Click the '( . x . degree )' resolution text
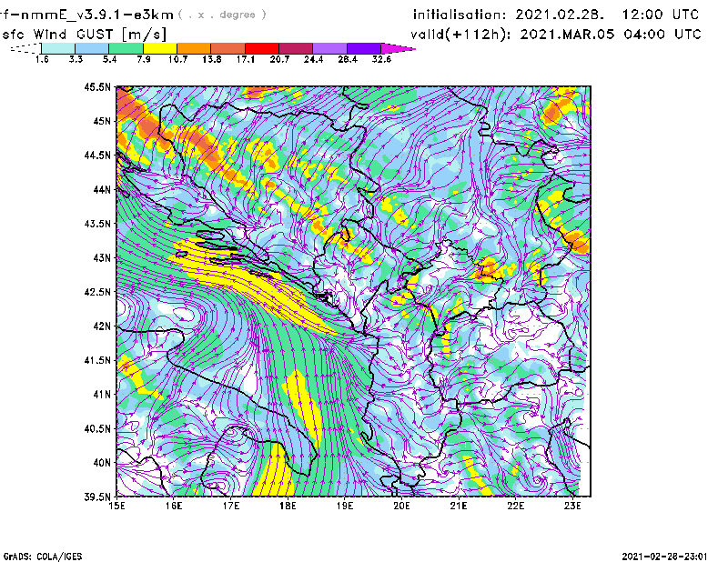Image resolution: width=728 pixels, height=562 pixels. (x=222, y=15)
